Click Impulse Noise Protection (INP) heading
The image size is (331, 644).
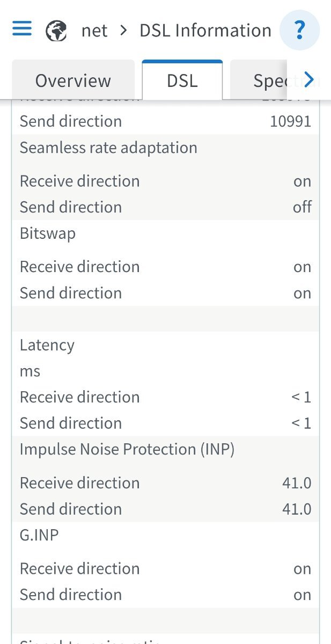coord(127,449)
